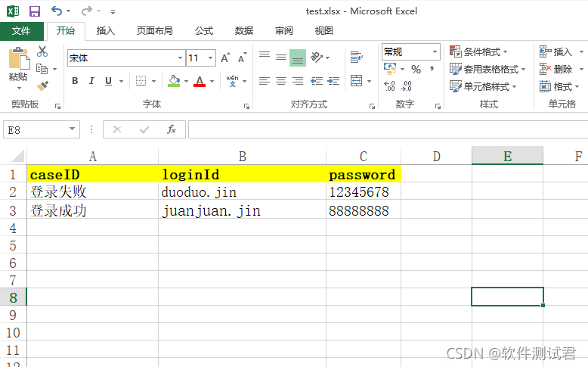Apply the red font color A

(x=200, y=81)
